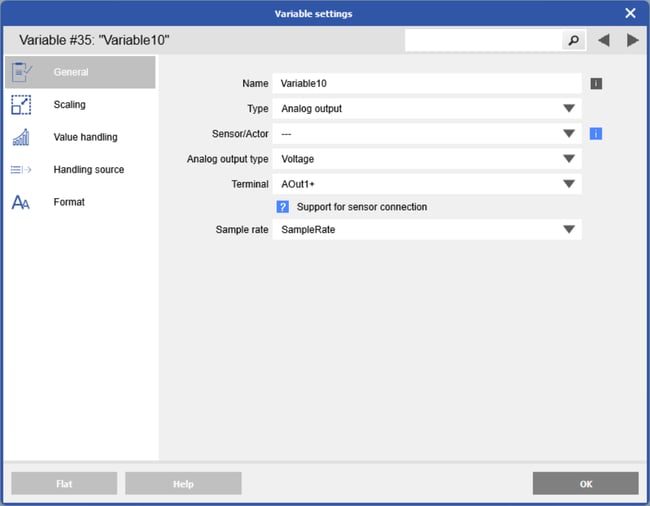Click the Scaling icon in sidebar
The width and height of the screenshot is (650, 506).
[x=21, y=105]
